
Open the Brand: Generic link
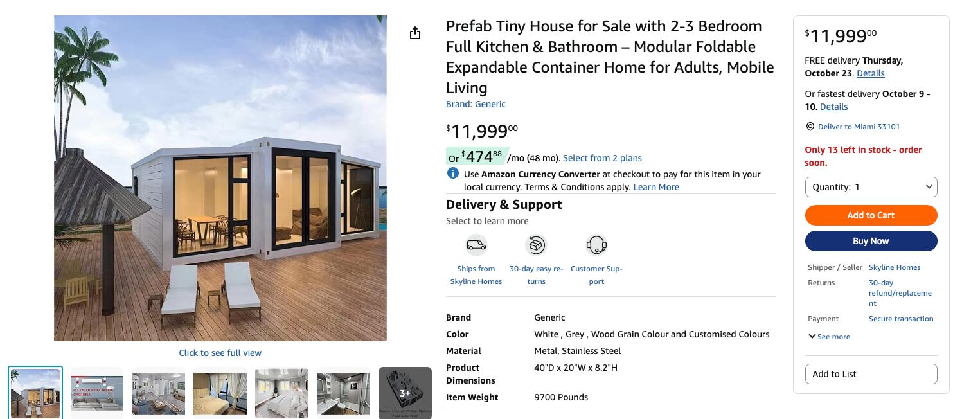tap(476, 104)
